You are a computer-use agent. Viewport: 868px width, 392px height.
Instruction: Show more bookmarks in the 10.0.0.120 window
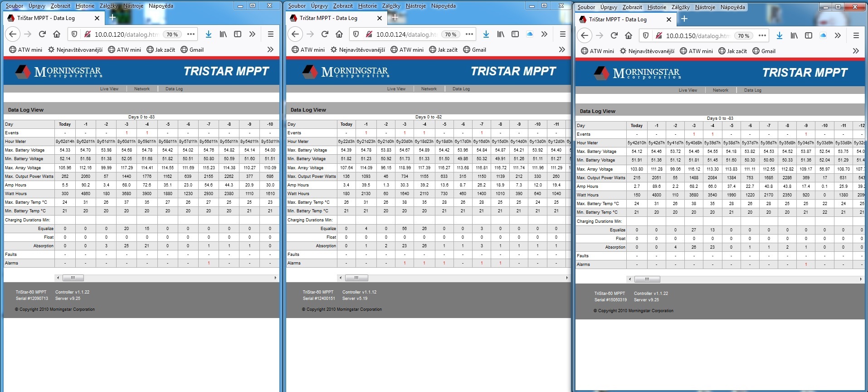(270, 49)
